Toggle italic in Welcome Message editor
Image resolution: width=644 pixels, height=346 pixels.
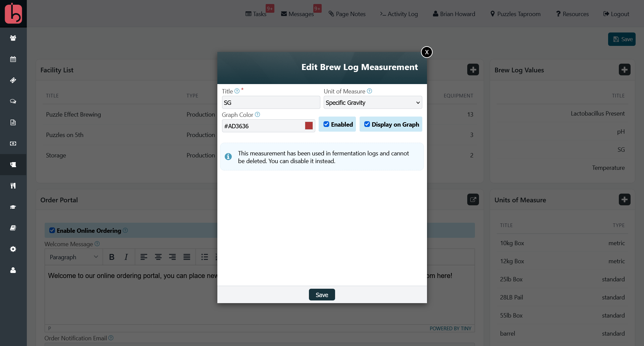(x=126, y=257)
